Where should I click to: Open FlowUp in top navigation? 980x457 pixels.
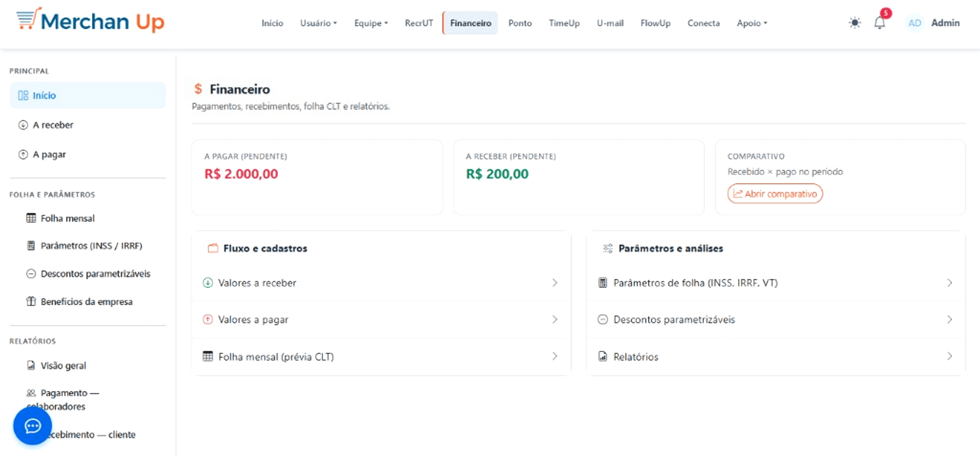pyautogui.click(x=655, y=23)
